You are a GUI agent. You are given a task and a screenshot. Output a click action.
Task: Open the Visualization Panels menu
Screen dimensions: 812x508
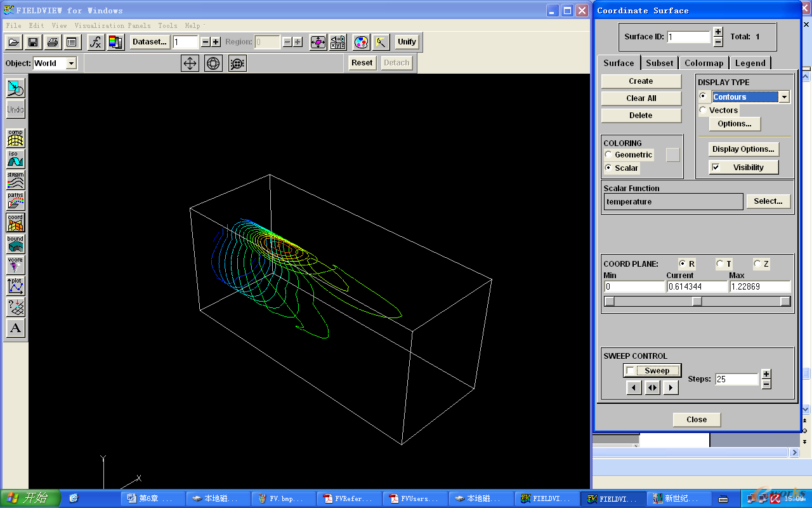112,25
